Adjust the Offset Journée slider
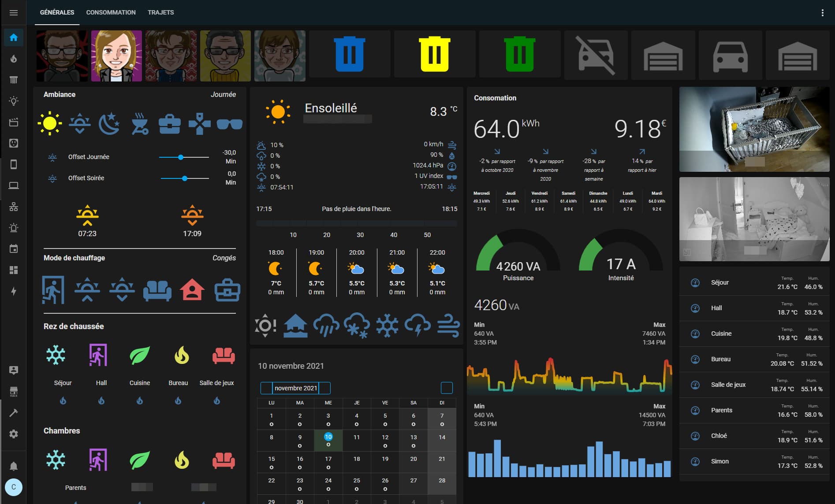 184,157
